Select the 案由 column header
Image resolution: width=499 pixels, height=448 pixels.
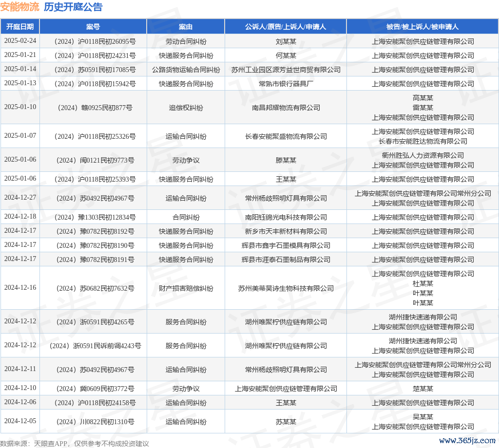click(186, 27)
